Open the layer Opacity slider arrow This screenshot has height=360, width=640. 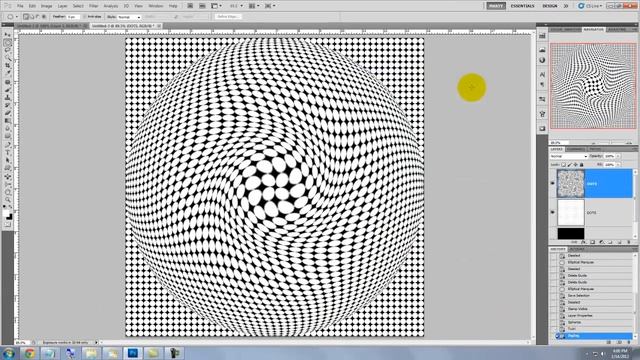pos(618,156)
